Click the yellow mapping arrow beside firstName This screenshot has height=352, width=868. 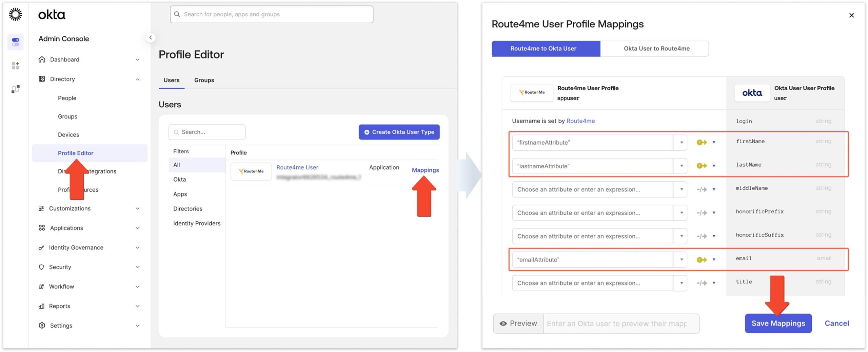point(702,142)
